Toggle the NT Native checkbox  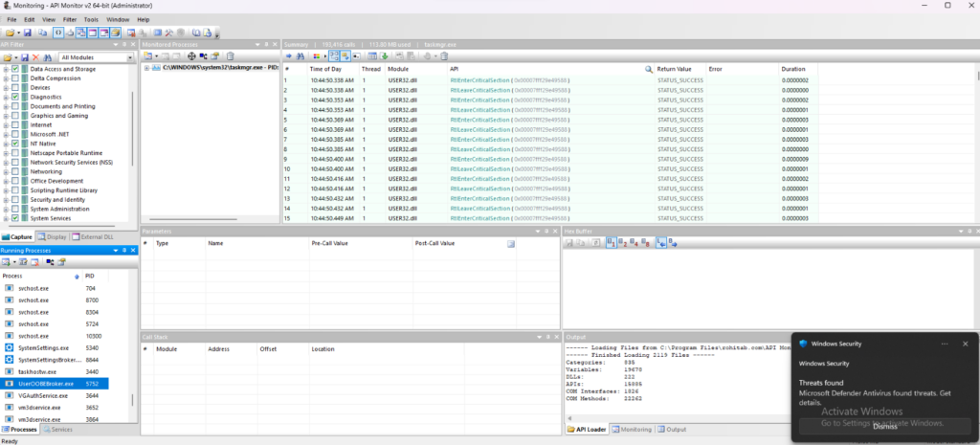15,144
